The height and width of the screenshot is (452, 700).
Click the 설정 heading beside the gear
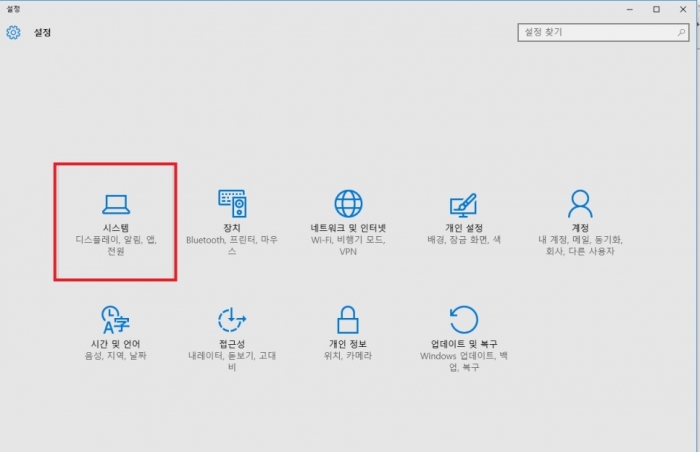point(42,33)
